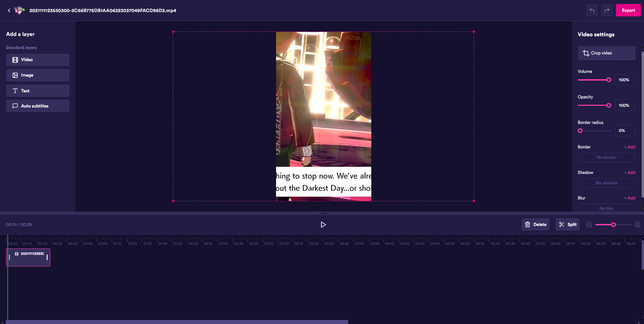Add a border to the video
Image resolution: width=644 pixels, height=324 pixels.
(x=630, y=147)
